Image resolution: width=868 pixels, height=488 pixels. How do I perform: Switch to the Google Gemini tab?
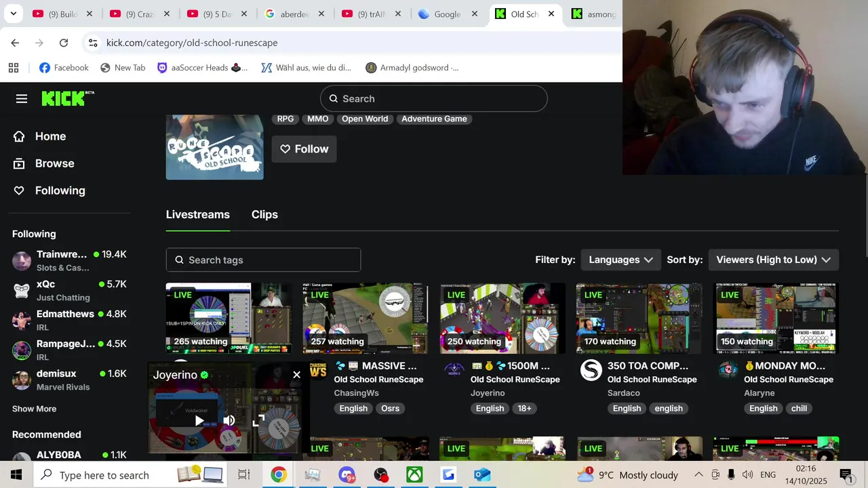(x=448, y=14)
